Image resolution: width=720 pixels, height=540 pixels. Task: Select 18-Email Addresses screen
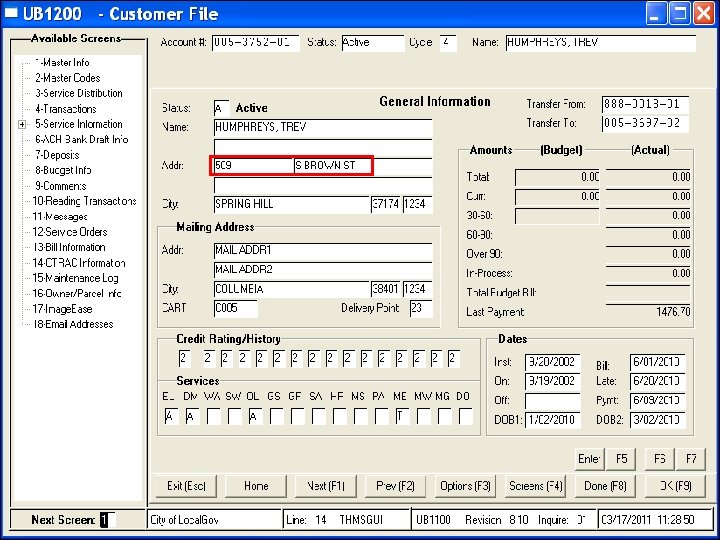[x=73, y=324]
